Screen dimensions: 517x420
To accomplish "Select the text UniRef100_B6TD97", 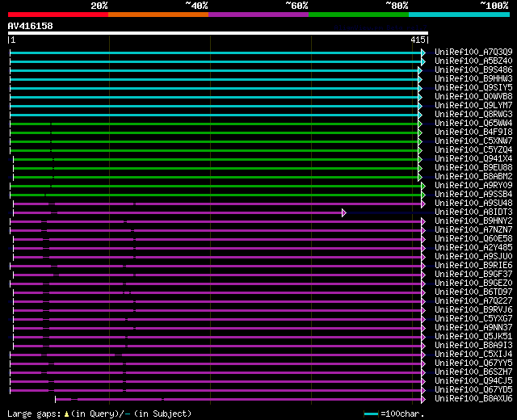I will coord(473,292).
